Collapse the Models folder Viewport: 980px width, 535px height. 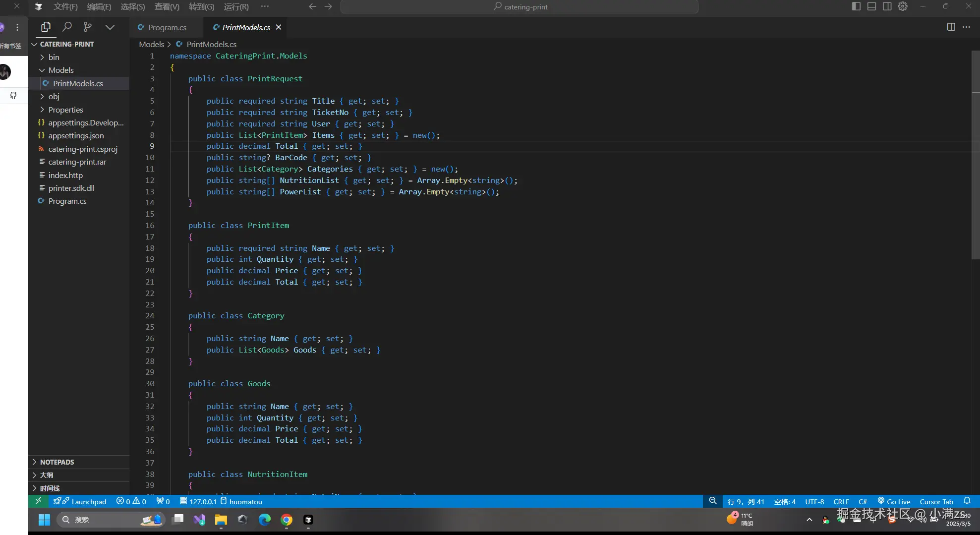point(60,70)
